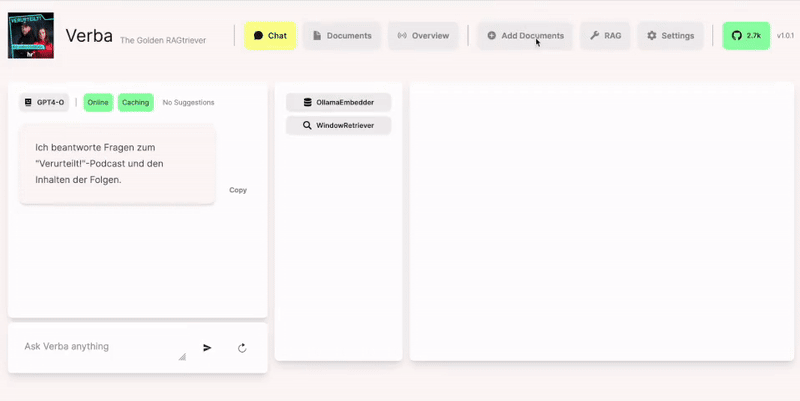The image size is (800, 401).
Task: Click the send arrow icon
Action: 207,348
